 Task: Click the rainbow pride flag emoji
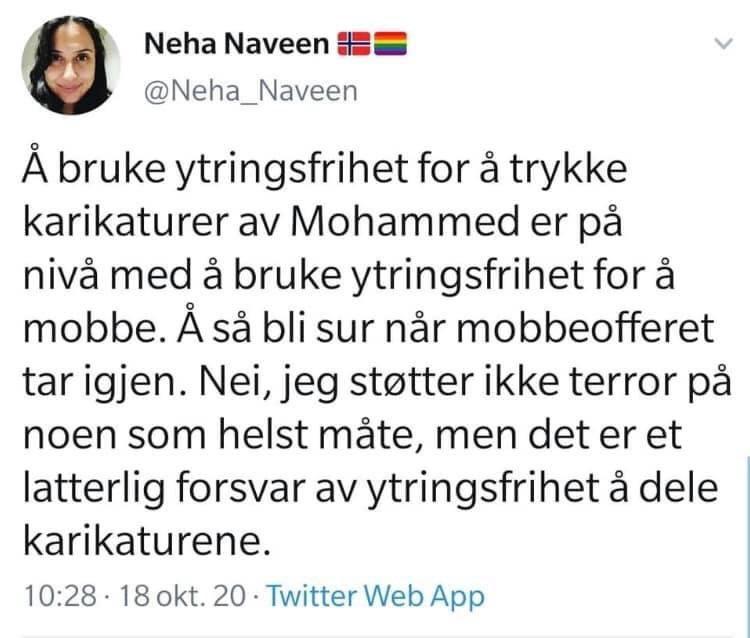pyautogui.click(x=388, y=44)
